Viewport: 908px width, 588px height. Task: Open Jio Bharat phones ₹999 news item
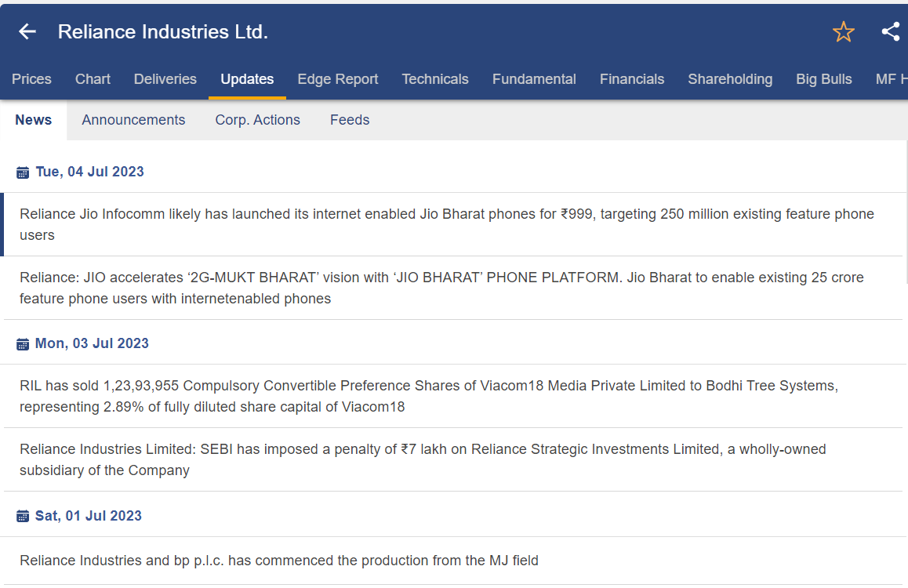447,224
